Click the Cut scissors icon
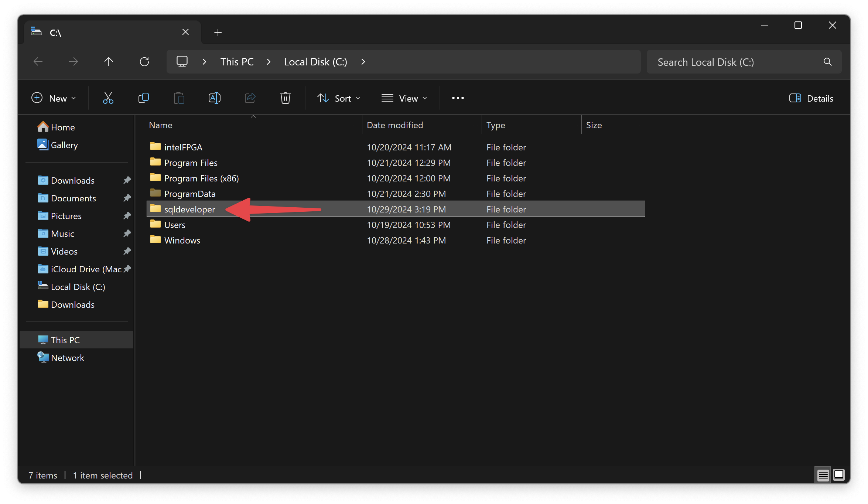868x504 pixels. click(x=108, y=98)
